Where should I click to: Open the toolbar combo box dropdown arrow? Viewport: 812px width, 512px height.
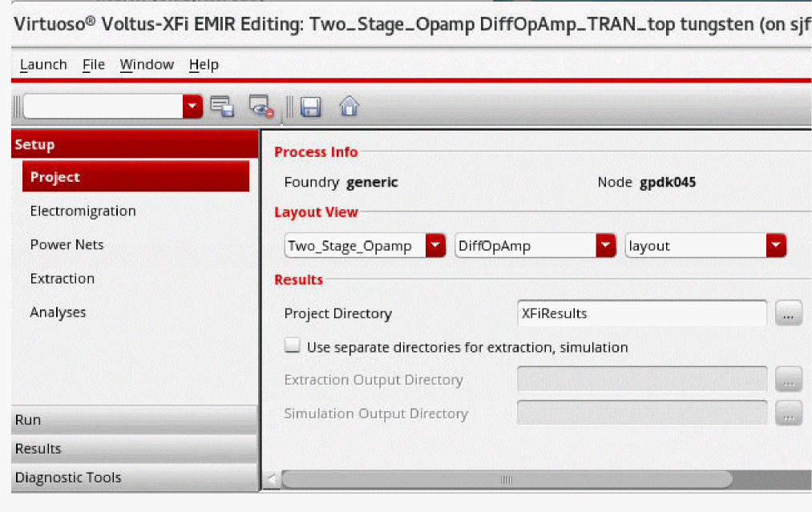pos(192,106)
